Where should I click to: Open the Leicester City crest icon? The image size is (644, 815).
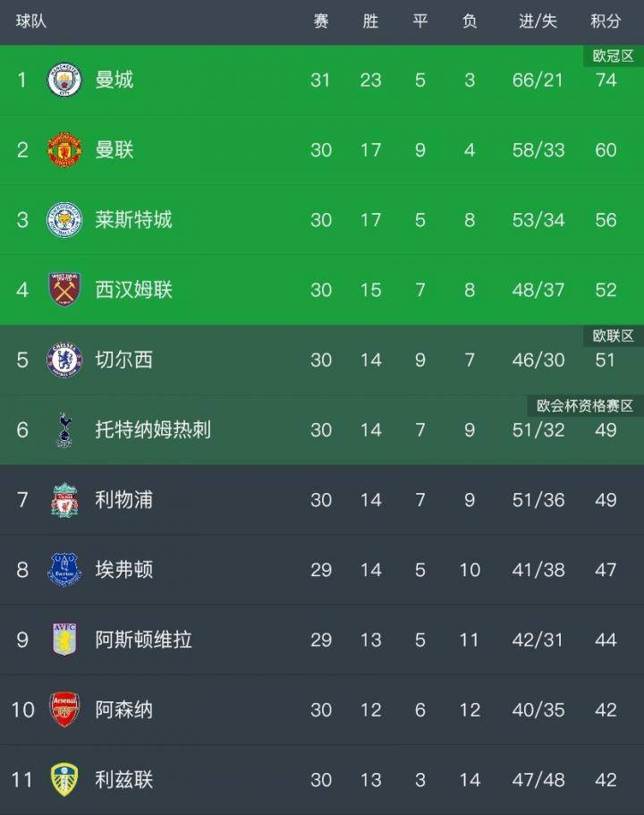64,220
